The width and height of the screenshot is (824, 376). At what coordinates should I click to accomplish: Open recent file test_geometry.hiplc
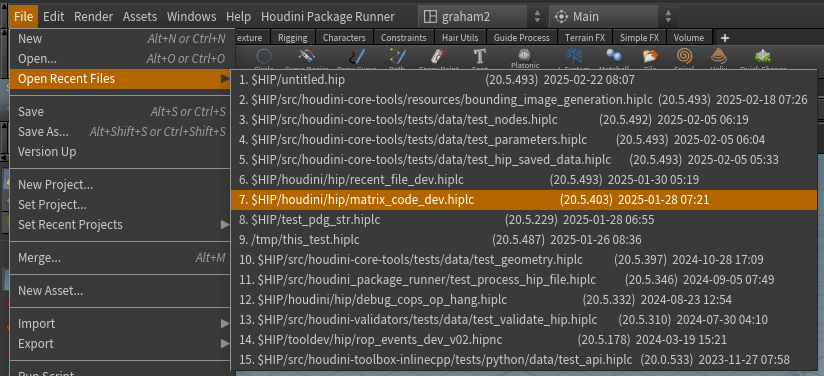[524, 260]
